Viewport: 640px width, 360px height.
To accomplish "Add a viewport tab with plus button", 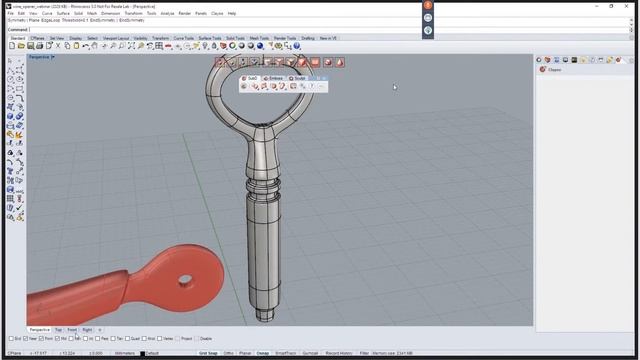I will (100, 330).
